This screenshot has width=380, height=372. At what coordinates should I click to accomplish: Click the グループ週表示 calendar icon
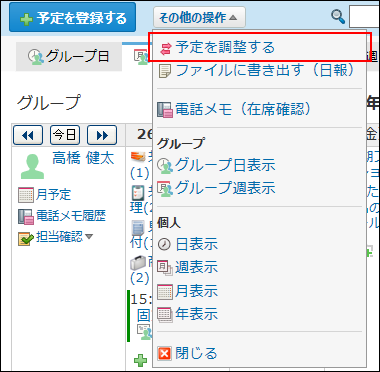click(x=165, y=189)
